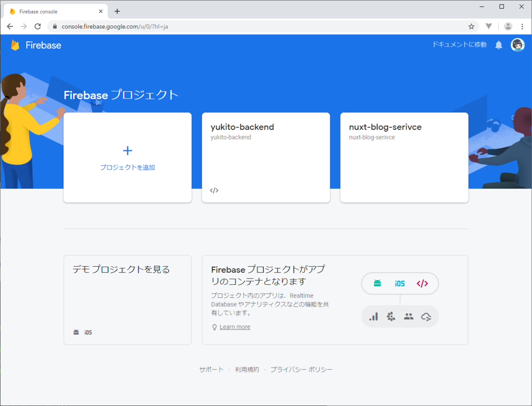Click the browser forward arrow

coord(24,26)
